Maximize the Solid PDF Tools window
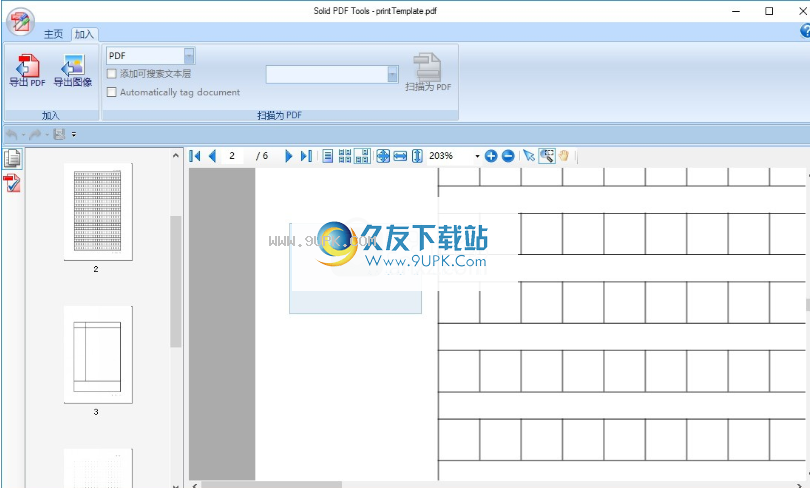This screenshot has height=488, width=810. pyautogui.click(x=769, y=11)
